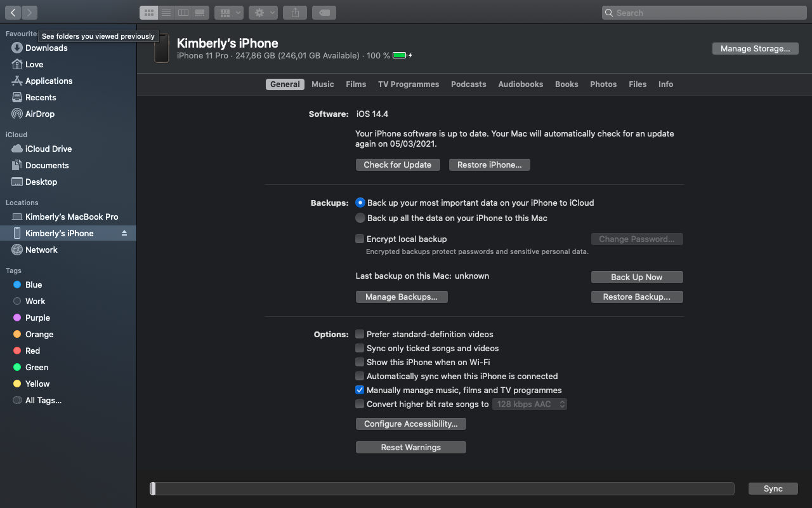
Task: Untick Manually manage music, films and TV programmes
Action: (x=360, y=391)
